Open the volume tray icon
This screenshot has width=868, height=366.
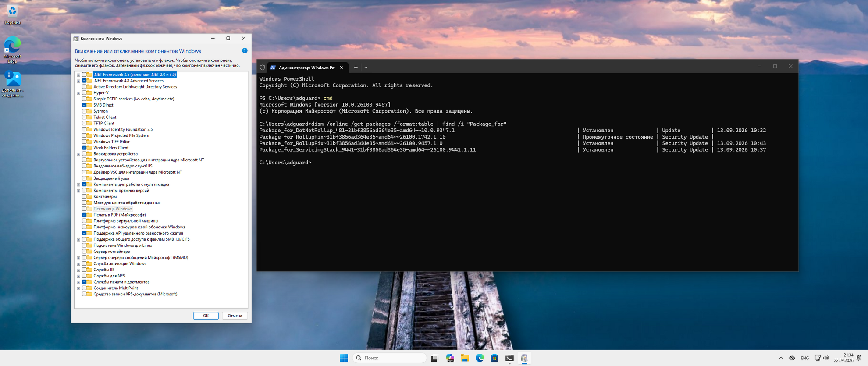(826, 358)
